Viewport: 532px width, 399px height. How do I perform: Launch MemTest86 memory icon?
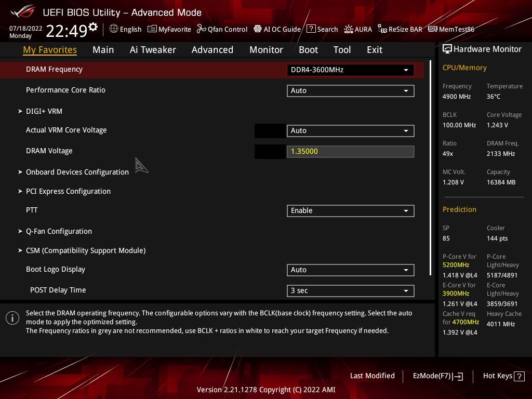tap(433, 29)
